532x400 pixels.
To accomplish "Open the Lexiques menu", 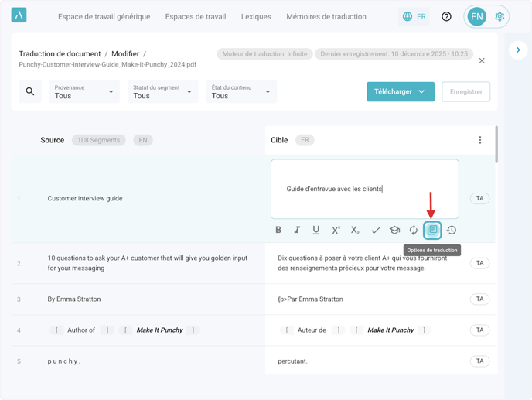I will [256, 16].
